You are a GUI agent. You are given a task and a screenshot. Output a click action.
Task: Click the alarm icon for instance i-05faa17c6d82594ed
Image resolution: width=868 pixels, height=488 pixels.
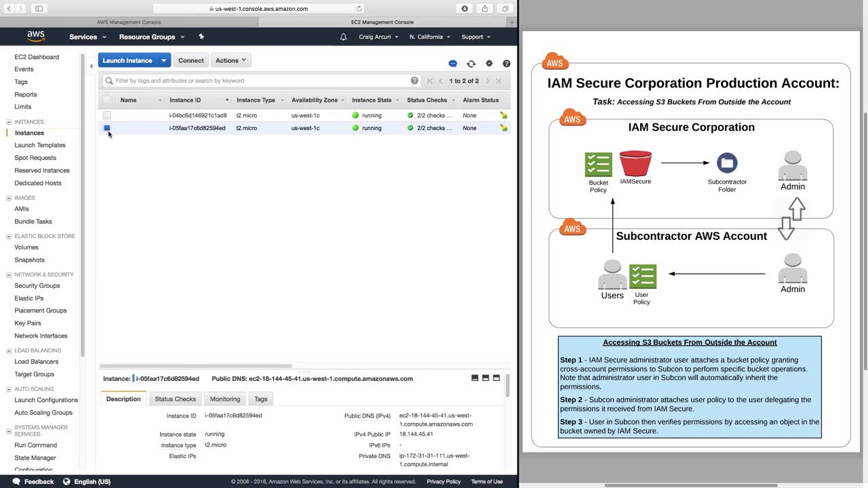pyautogui.click(x=503, y=128)
